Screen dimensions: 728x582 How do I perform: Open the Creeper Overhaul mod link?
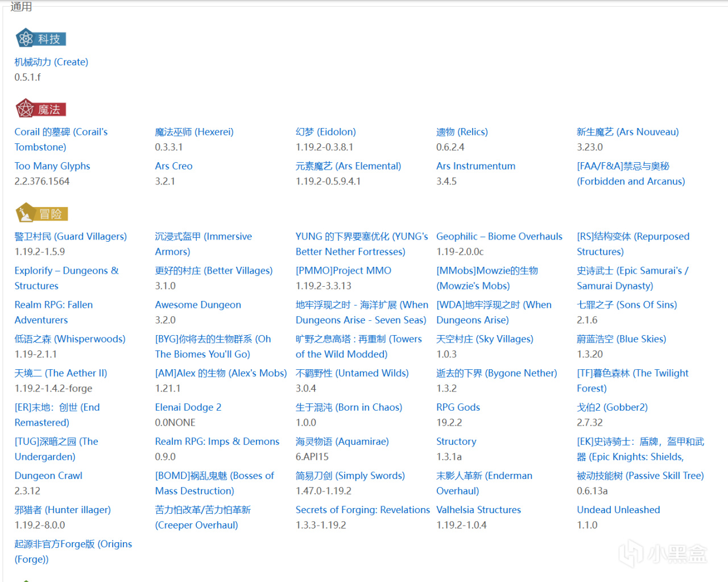tap(203, 517)
